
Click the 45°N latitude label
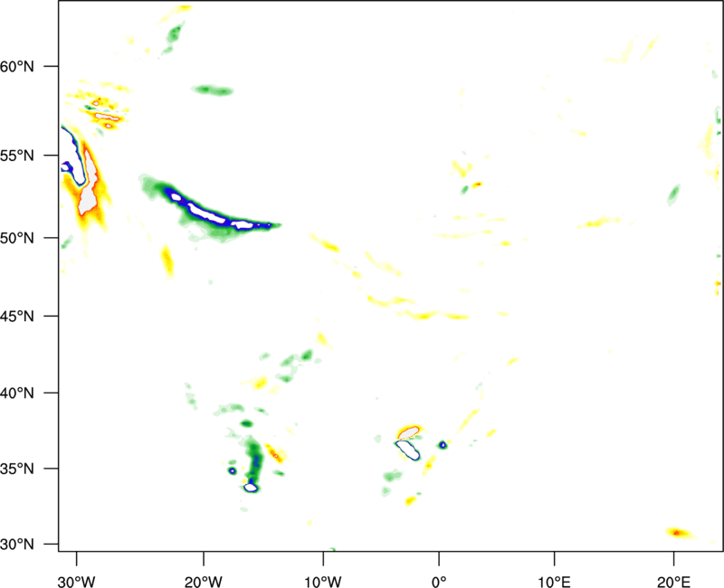coord(17,317)
